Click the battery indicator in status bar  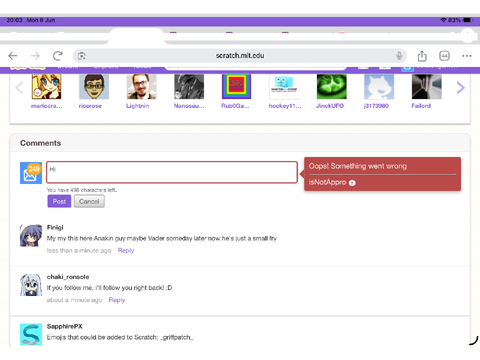click(468, 20)
